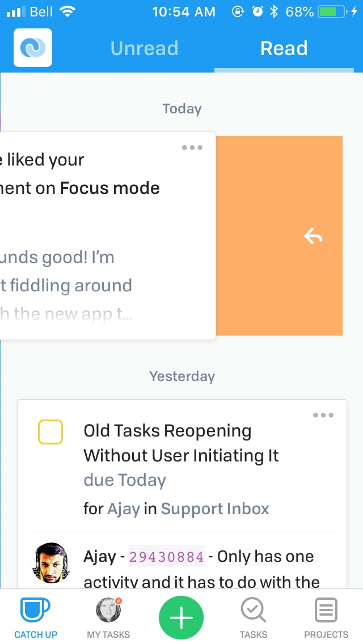Tap Ajay's profile photo thumbnail
This screenshot has width=363, height=644.
(x=51, y=563)
